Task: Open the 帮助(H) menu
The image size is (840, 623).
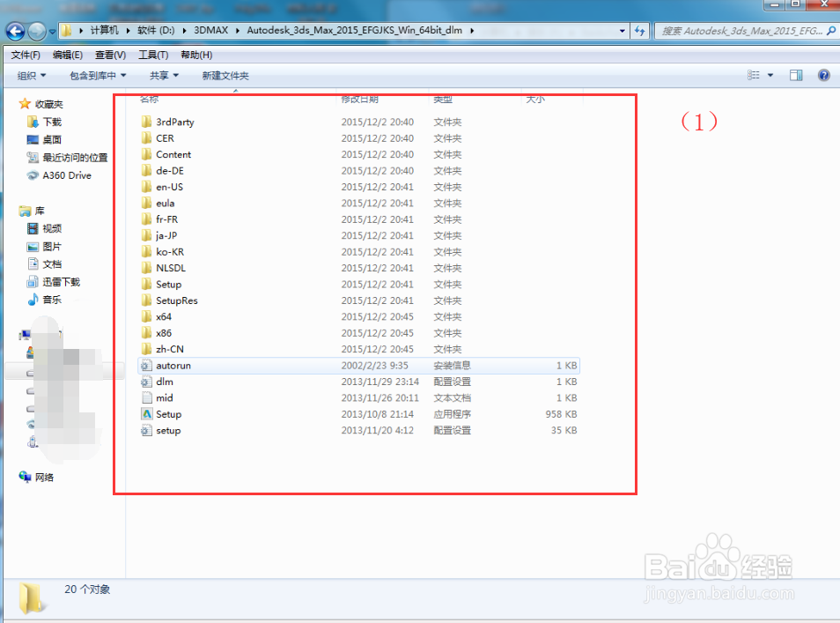Action: coord(196,55)
